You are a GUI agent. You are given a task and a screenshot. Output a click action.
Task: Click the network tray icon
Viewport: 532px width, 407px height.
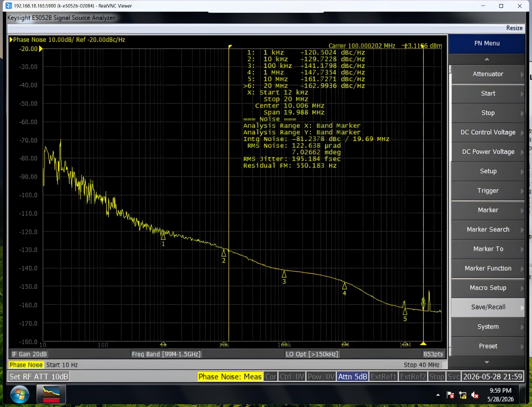point(462,395)
